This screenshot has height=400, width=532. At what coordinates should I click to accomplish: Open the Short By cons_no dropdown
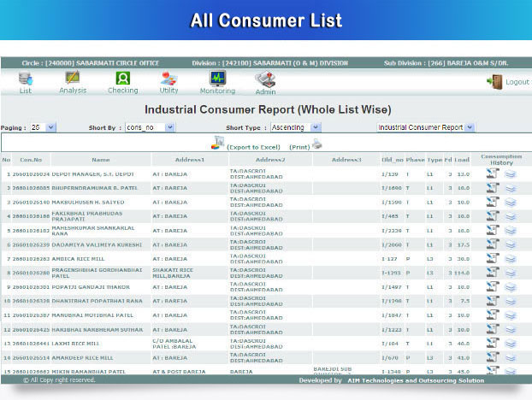(169, 127)
